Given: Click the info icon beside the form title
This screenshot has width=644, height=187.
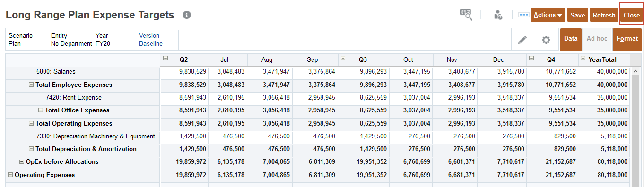Looking at the screenshot, I should (187, 15).
